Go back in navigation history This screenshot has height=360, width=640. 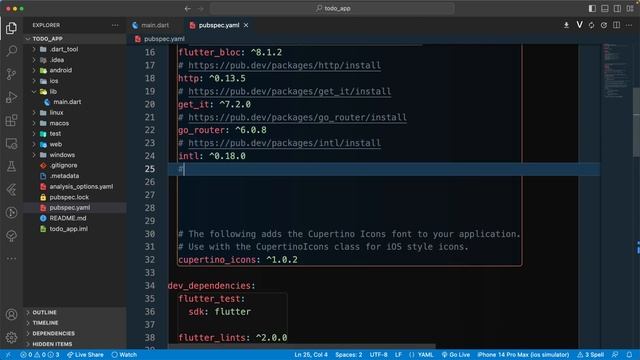(x=187, y=9)
